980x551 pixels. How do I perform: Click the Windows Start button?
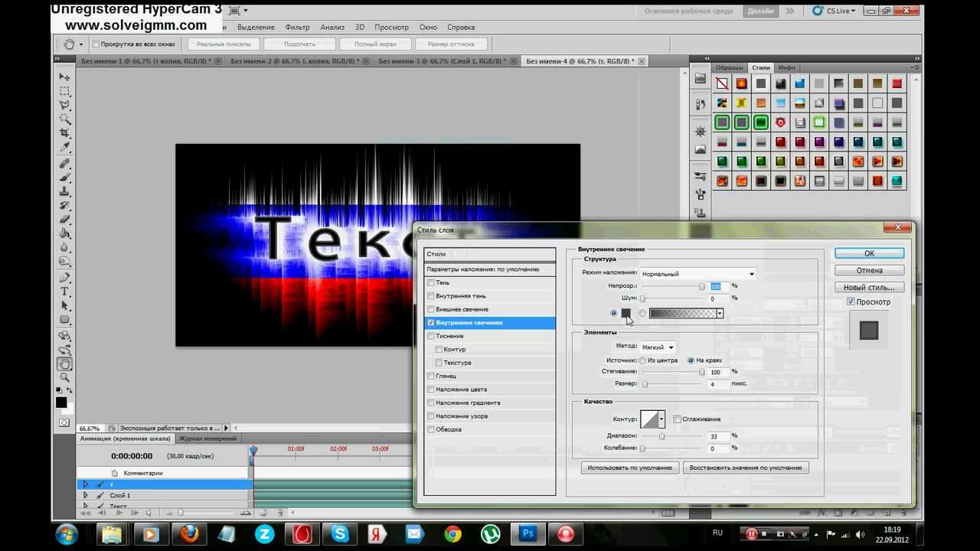point(67,533)
